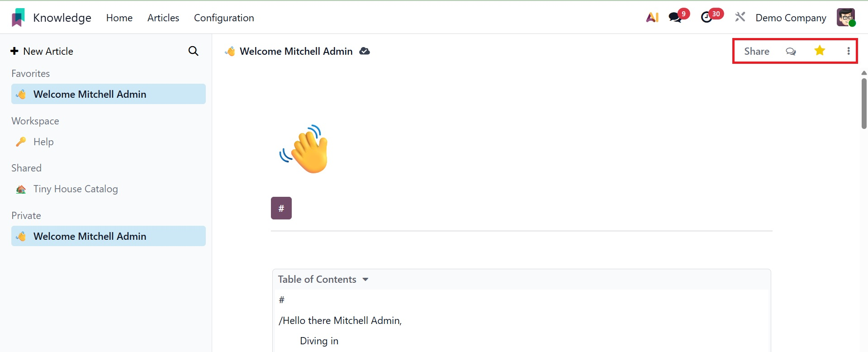Image resolution: width=868 pixels, height=352 pixels.
Task: Collapse the Table of Contents arrow
Action: tap(365, 280)
